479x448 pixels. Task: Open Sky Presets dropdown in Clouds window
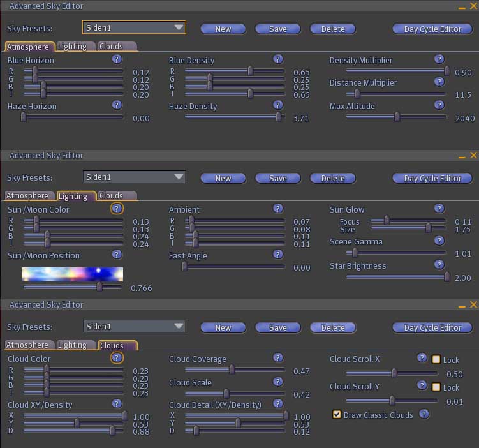click(x=134, y=326)
